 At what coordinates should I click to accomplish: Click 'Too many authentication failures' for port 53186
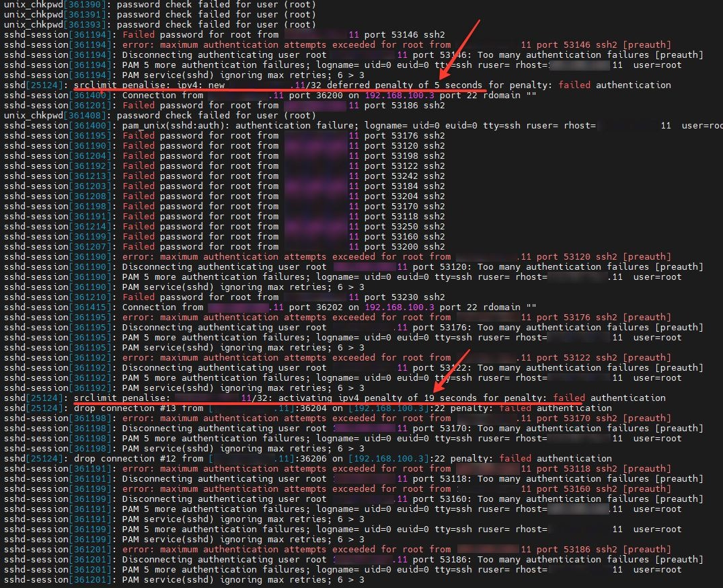(564, 559)
